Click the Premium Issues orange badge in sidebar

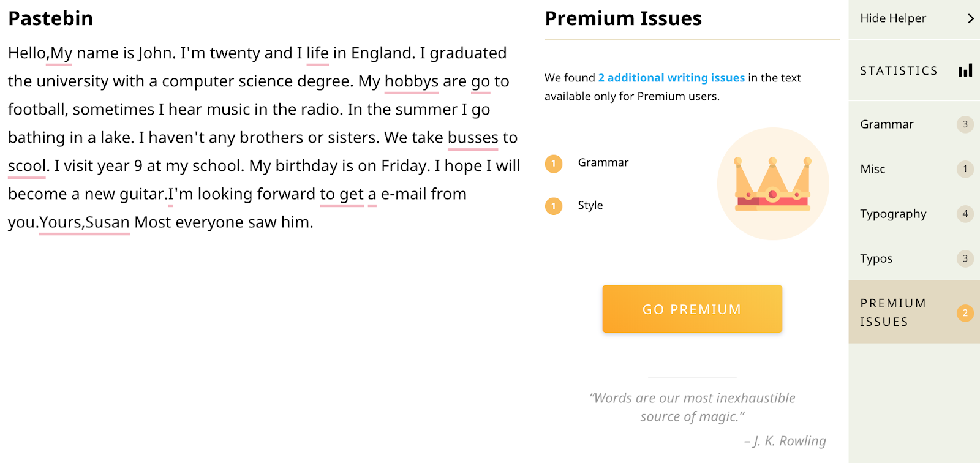tap(965, 313)
